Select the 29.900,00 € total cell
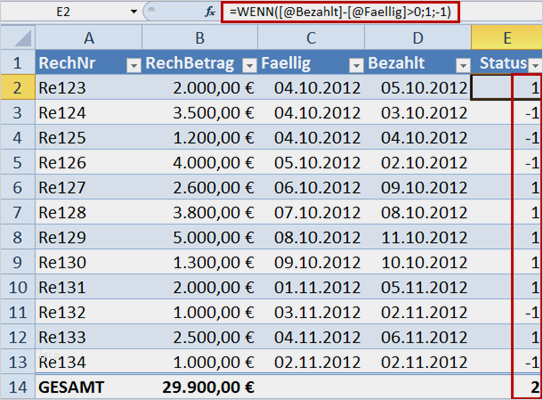 tap(200, 387)
